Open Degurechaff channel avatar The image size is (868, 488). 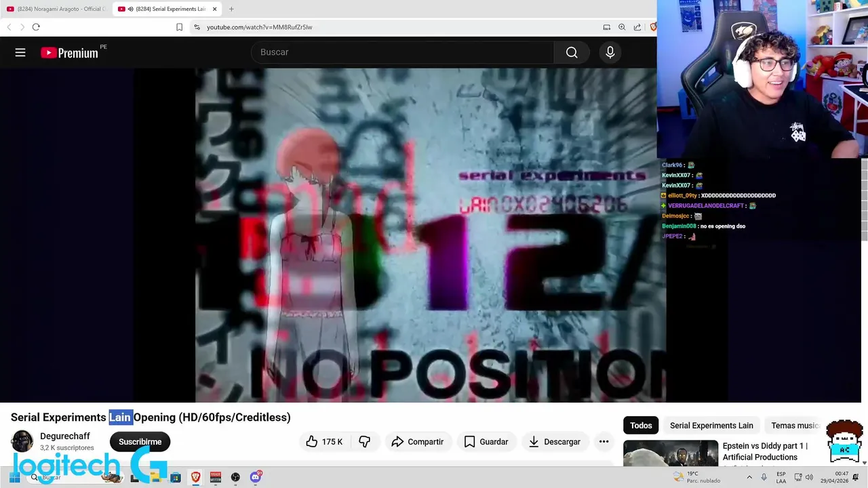coord(22,441)
